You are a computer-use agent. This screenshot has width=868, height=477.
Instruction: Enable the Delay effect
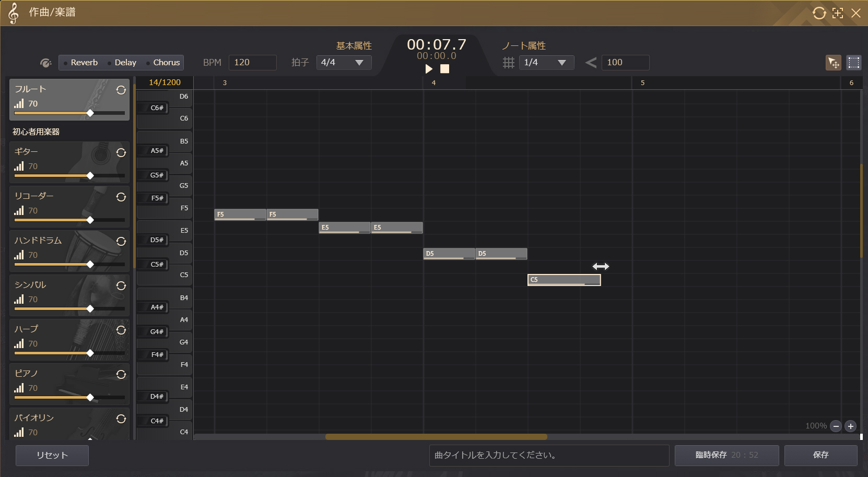pos(122,63)
